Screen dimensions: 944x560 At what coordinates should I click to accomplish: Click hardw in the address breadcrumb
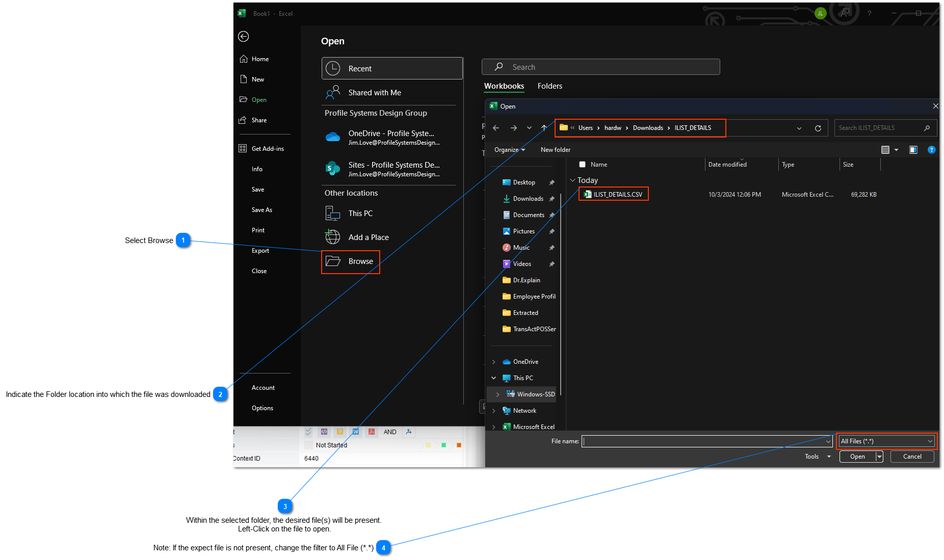click(613, 128)
